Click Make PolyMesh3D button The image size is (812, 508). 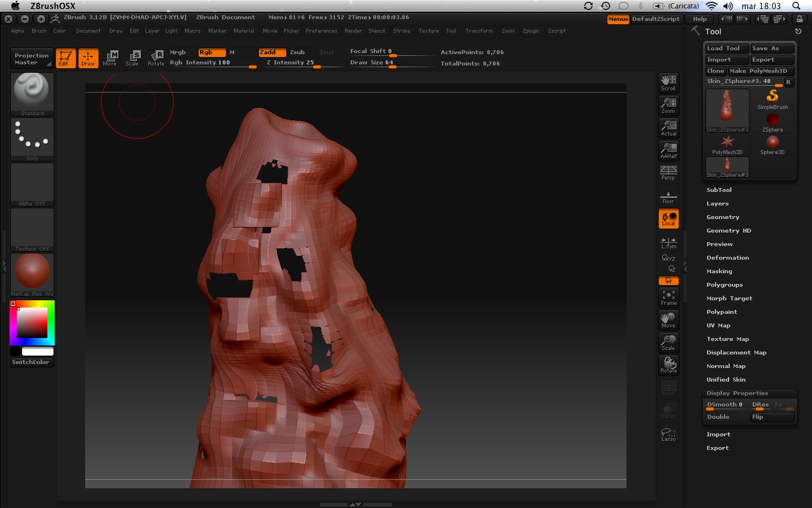[761, 71]
